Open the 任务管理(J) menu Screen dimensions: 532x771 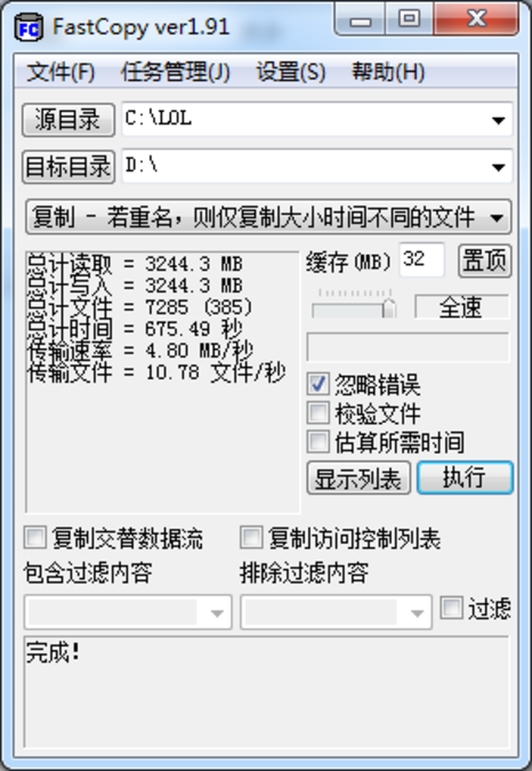coord(176,72)
